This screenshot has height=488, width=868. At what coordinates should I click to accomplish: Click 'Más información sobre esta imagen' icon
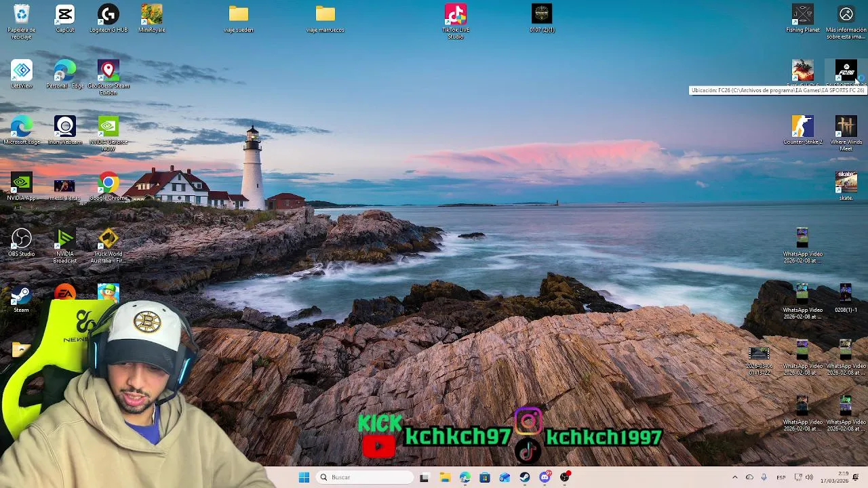click(x=846, y=21)
